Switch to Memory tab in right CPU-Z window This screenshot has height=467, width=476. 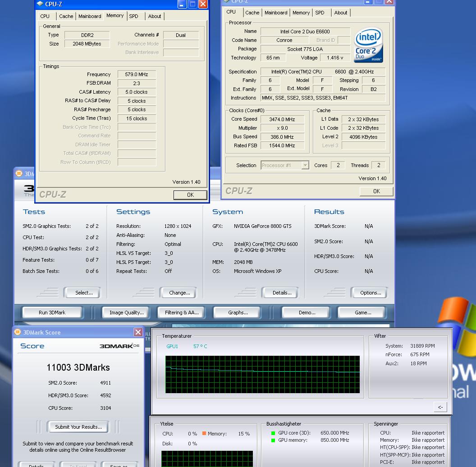301,13
